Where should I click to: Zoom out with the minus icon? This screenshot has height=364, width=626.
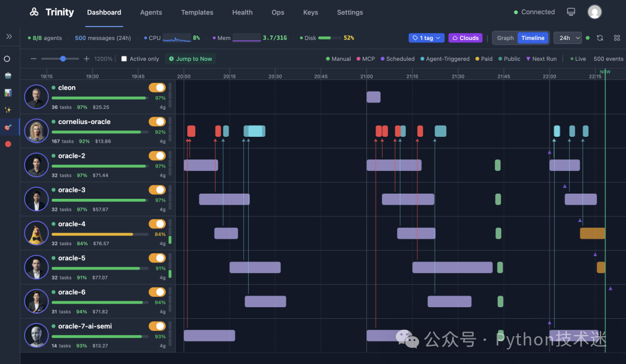coord(34,59)
